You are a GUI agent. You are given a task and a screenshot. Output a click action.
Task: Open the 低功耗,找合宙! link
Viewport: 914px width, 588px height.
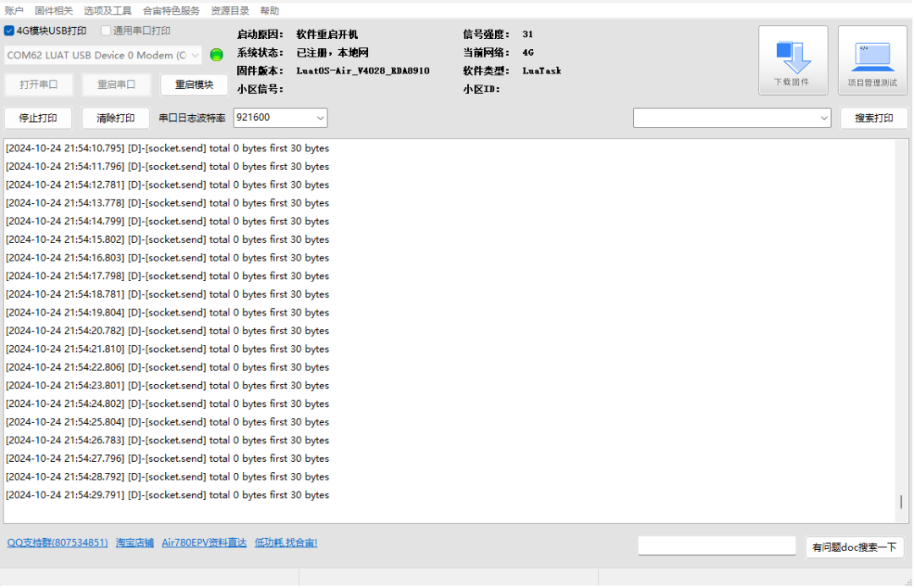(x=286, y=542)
